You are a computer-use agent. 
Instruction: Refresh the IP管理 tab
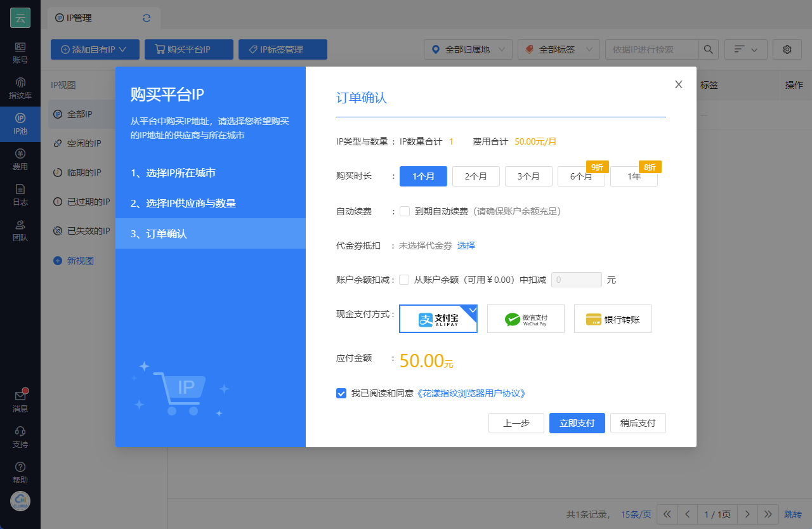tap(147, 18)
